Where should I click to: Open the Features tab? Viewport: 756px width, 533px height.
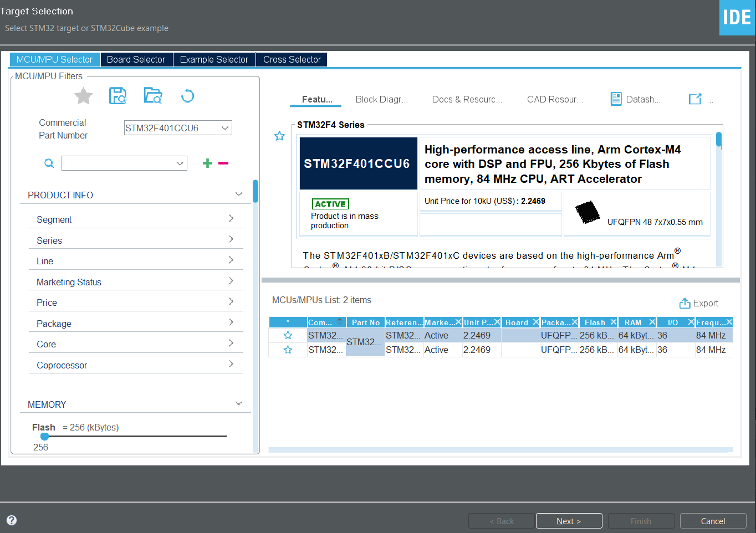tap(316, 99)
